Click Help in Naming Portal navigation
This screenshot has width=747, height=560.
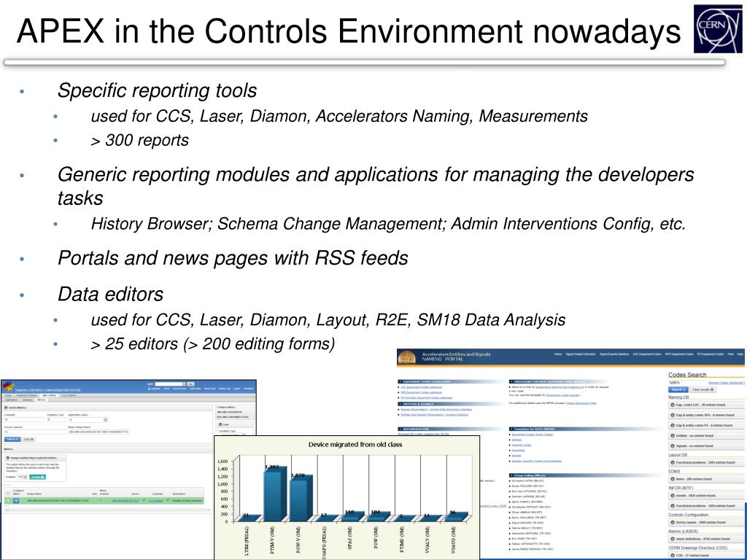pyautogui.click(x=740, y=354)
